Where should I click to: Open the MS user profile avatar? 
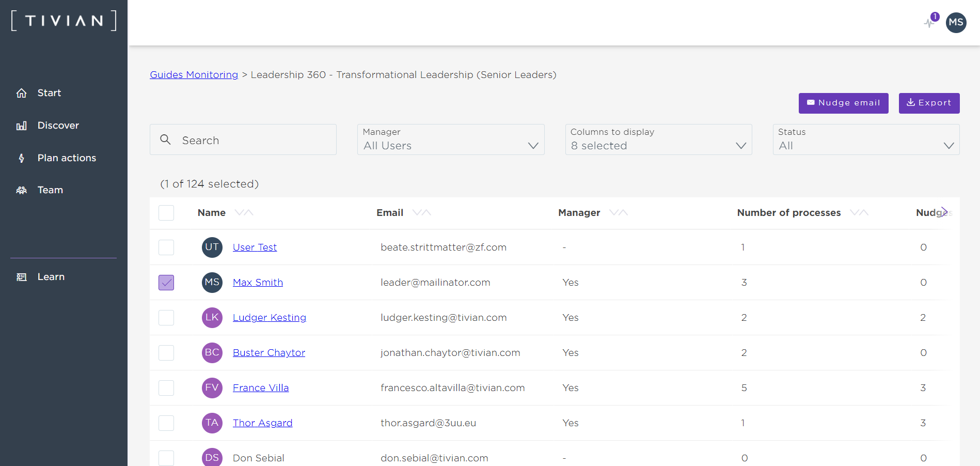(x=956, y=23)
